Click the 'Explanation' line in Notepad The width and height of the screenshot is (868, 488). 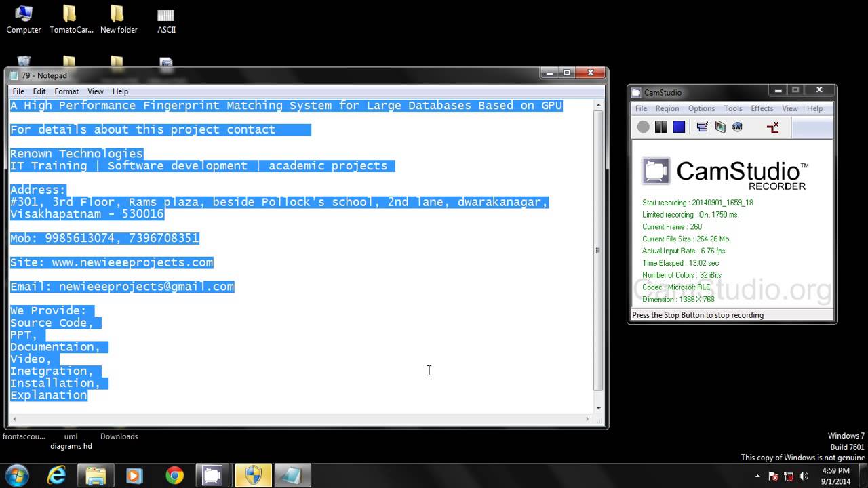tap(49, 395)
